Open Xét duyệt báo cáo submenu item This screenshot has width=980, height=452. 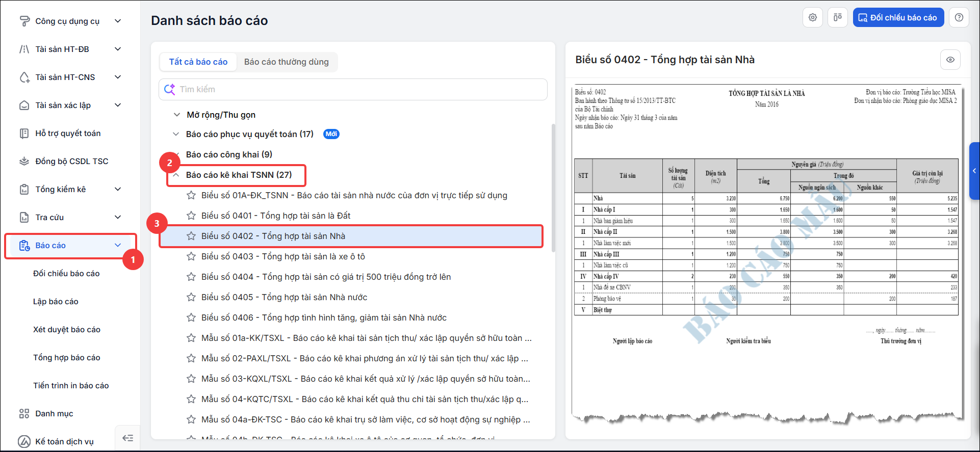pyautogui.click(x=67, y=329)
